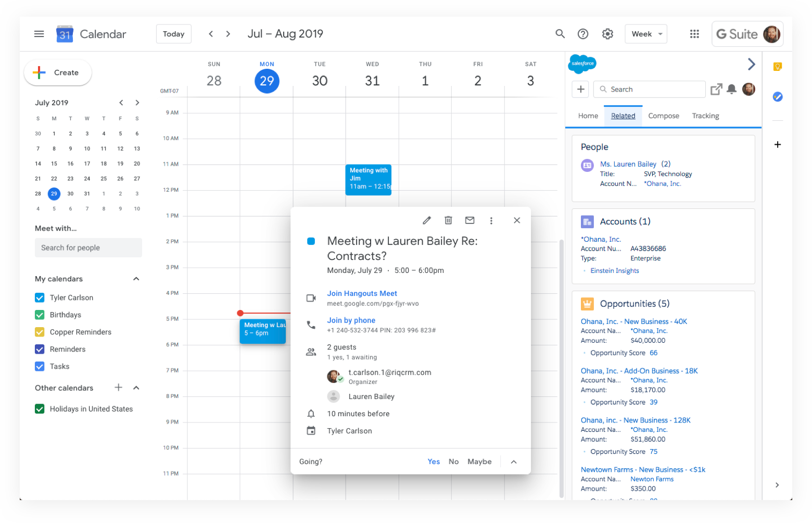Click the calendar grid vertical scrollbar
This screenshot has height=523, width=812.
coord(561,368)
